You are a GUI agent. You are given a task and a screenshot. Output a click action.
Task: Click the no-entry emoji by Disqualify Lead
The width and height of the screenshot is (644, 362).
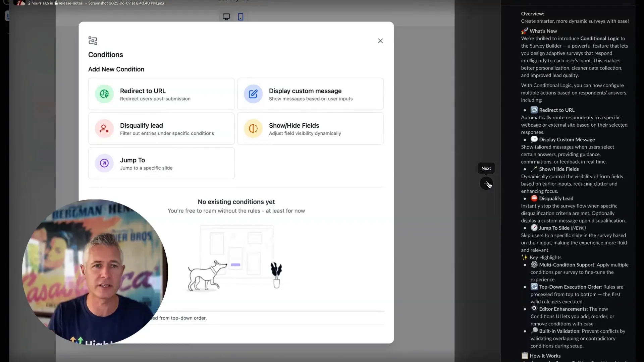tap(534, 198)
